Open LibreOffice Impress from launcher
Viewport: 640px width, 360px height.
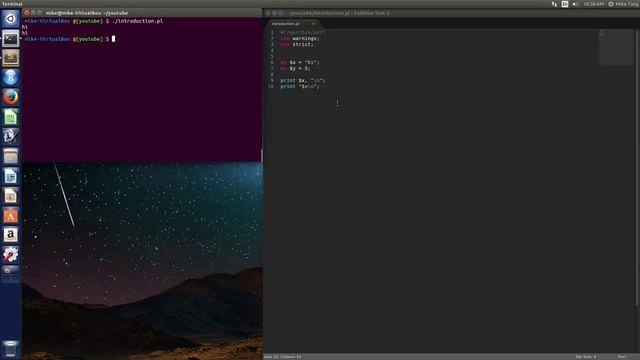point(11,196)
